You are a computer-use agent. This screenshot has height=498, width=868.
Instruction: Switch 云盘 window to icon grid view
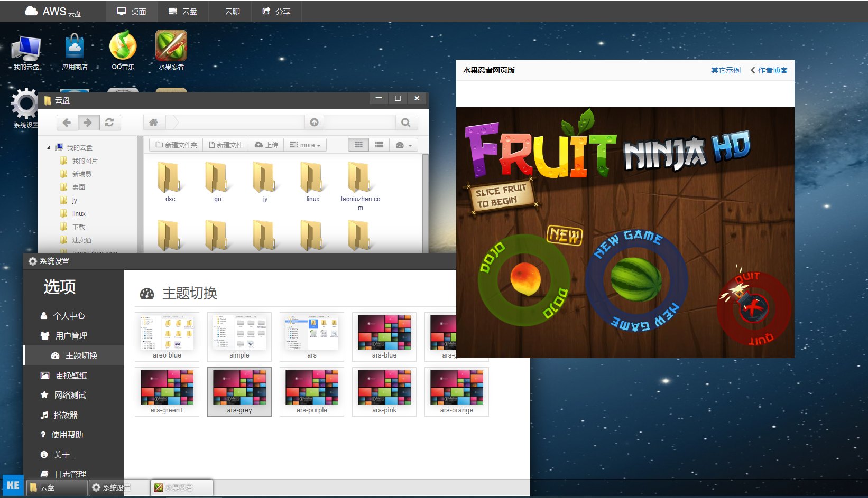point(358,145)
